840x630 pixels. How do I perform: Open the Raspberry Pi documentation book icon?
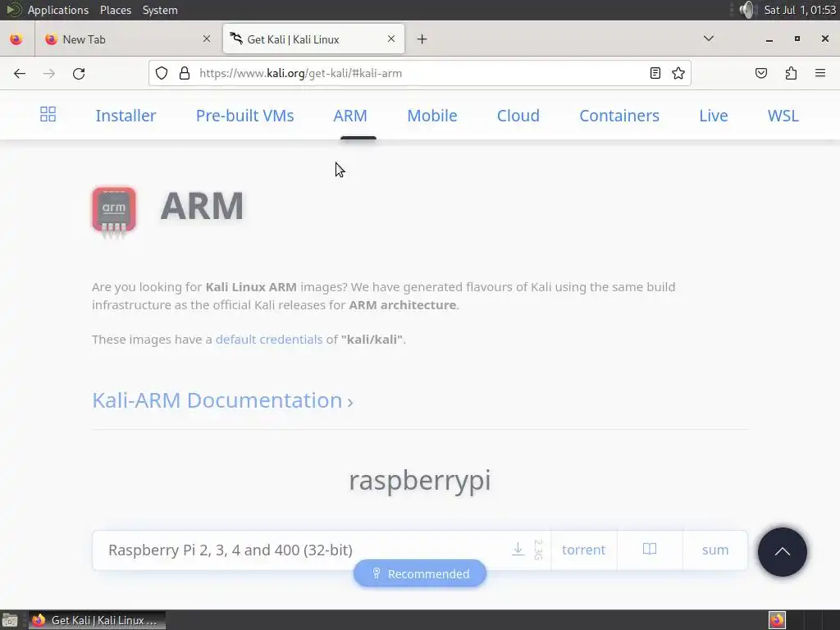[x=650, y=550]
